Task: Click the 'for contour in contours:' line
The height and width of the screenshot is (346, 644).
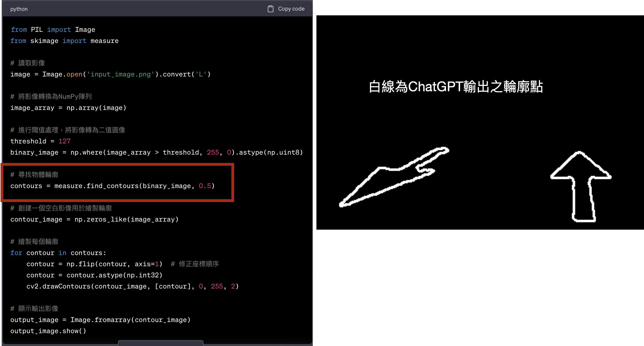Action: pyautogui.click(x=58, y=253)
